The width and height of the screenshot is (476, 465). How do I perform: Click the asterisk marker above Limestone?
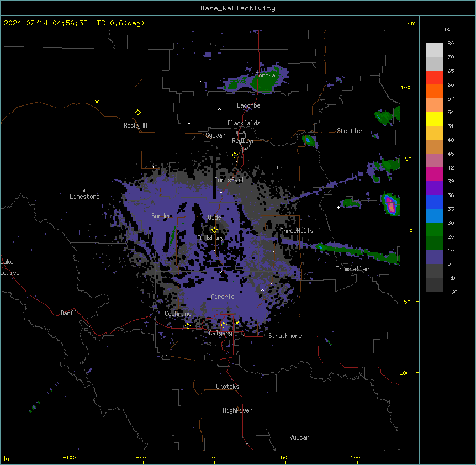[84, 191]
